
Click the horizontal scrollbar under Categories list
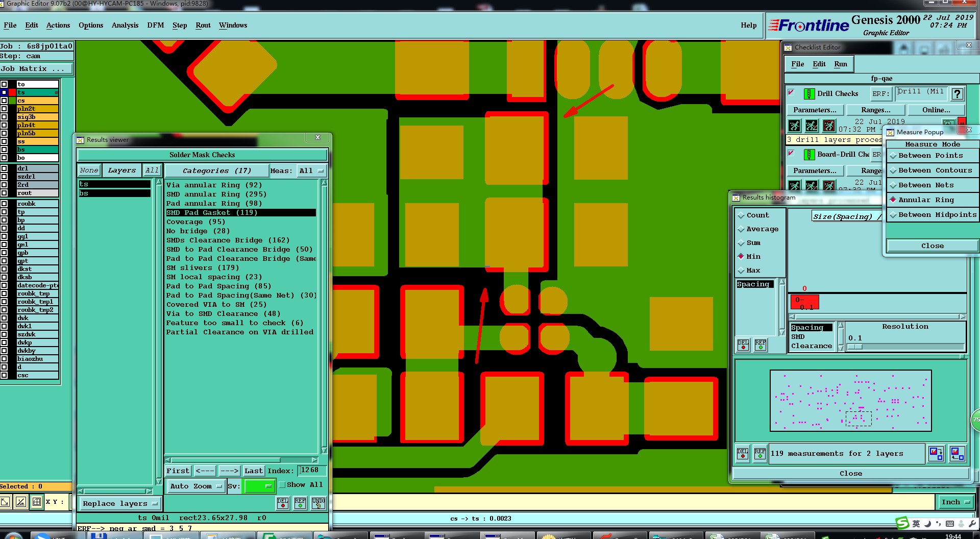tap(242, 460)
